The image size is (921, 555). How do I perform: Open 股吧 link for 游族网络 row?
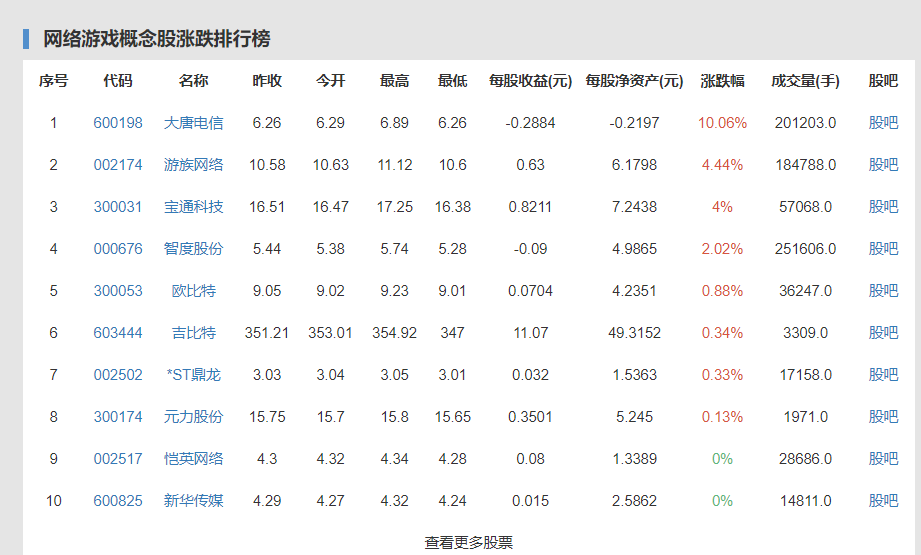[883, 165]
